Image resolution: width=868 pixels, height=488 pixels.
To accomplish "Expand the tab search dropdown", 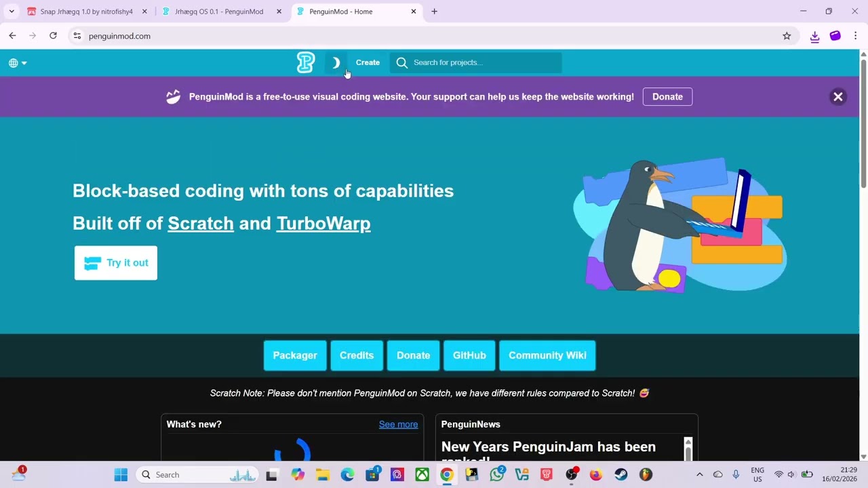I will point(12,12).
